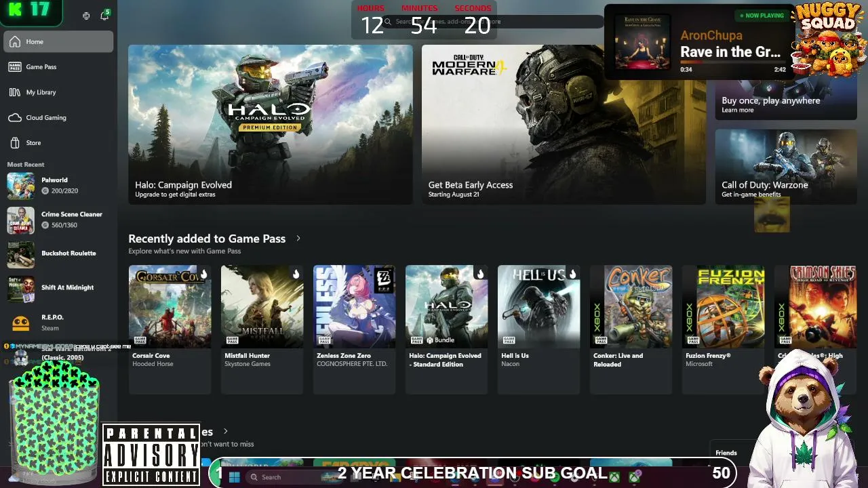Select the Corsair Cove game card

coord(170,329)
